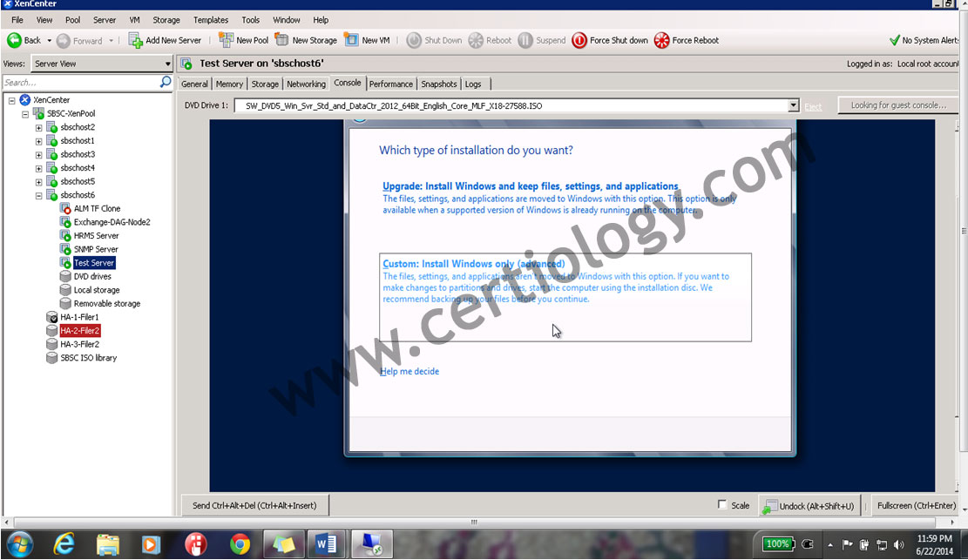
Task: Click the HA-1-Filer1 storage icon
Action: pyautogui.click(x=52, y=317)
